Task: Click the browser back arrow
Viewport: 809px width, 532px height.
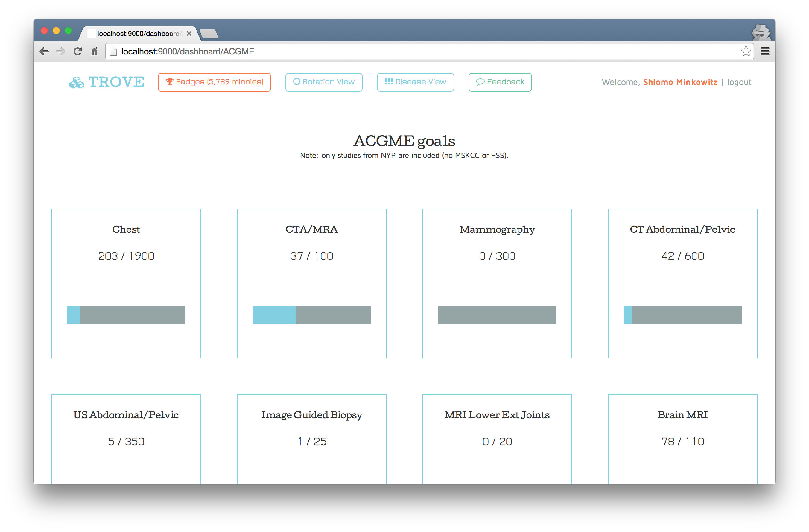Action: pos(44,51)
